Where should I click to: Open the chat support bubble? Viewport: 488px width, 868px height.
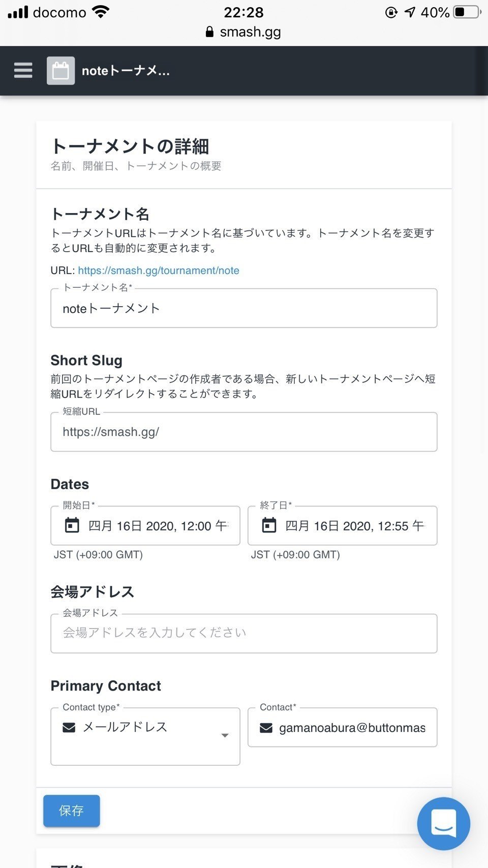[x=443, y=823]
